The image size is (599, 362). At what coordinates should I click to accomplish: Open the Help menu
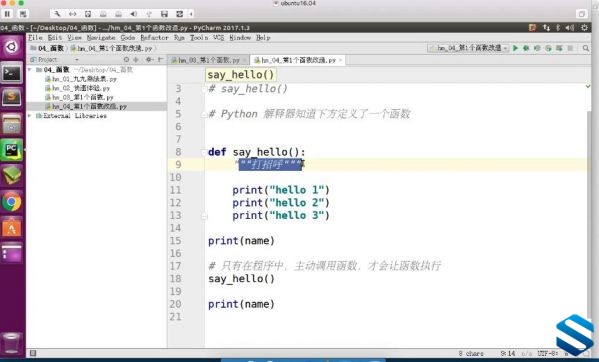tap(263, 37)
